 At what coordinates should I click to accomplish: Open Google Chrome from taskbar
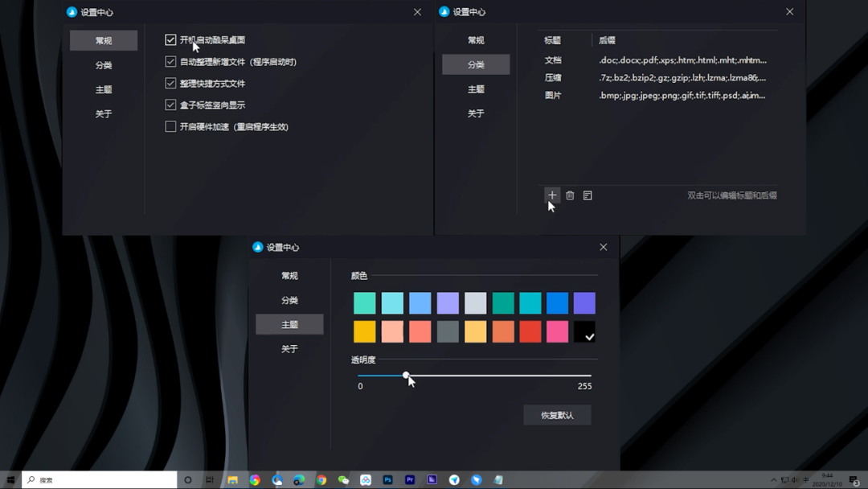pyautogui.click(x=321, y=479)
